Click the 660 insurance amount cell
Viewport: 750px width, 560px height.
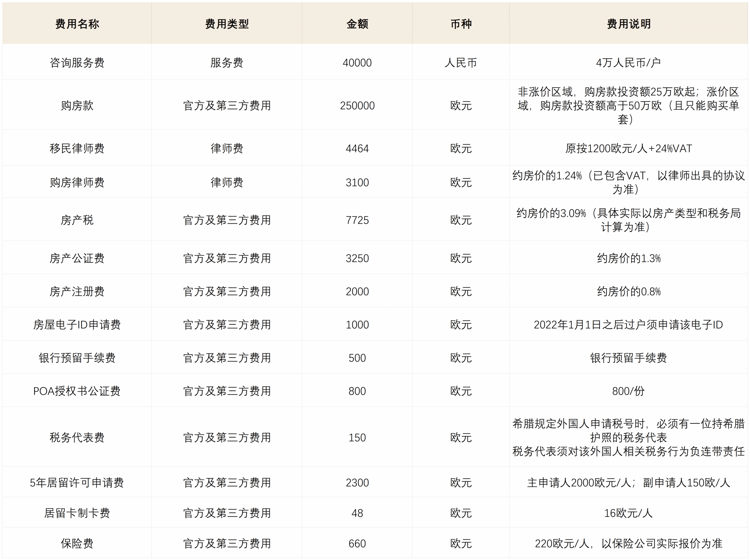coord(357,544)
